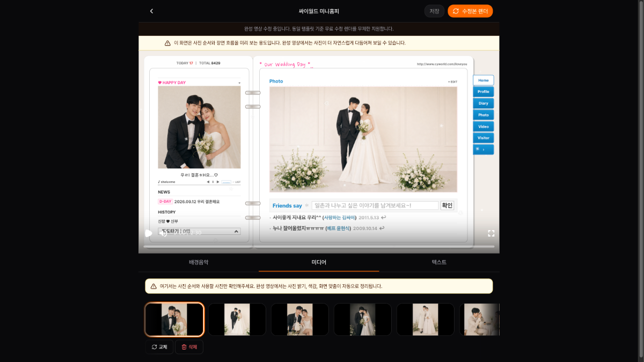Switch to the 텍스트 tab
This screenshot has height=362, width=644.
[439, 262]
